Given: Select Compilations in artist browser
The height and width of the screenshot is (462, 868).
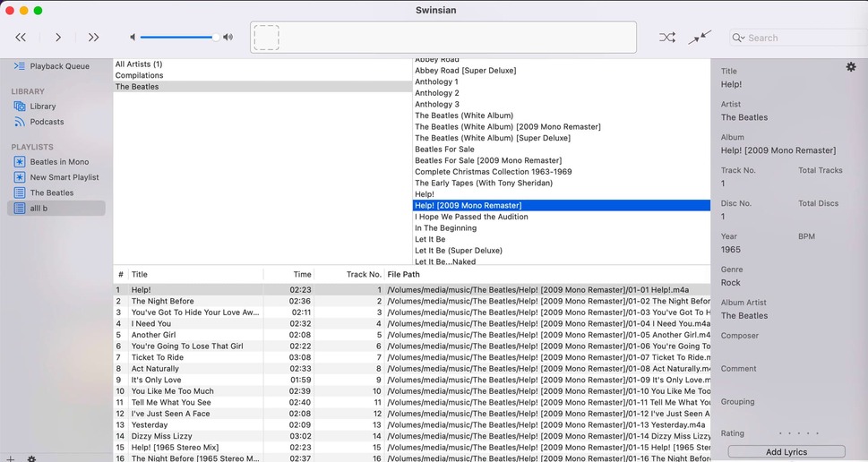Looking at the screenshot, I should [262, 75].
